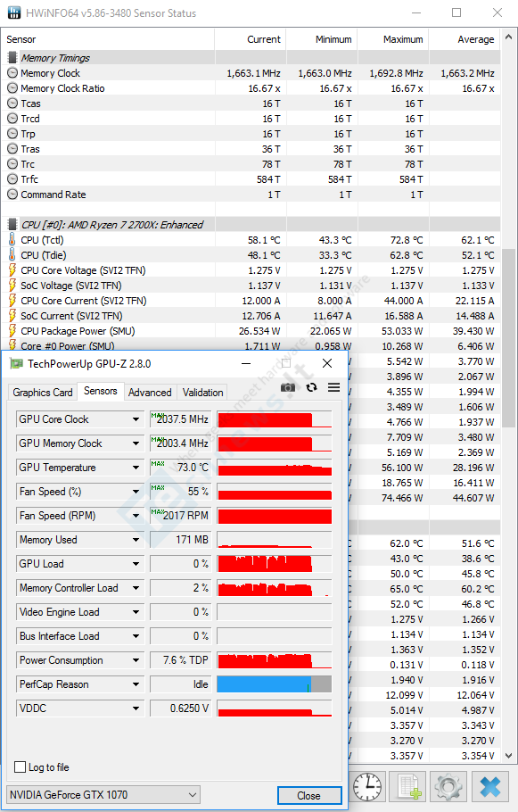Switch to the Graphics Card tab

pyautogui.click(x=43, y=393)
